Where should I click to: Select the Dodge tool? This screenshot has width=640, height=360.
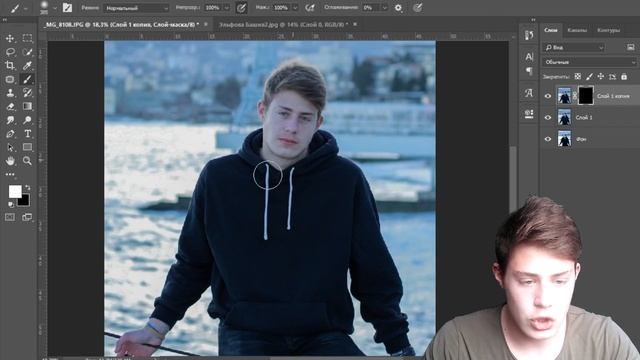coord(27,120)
